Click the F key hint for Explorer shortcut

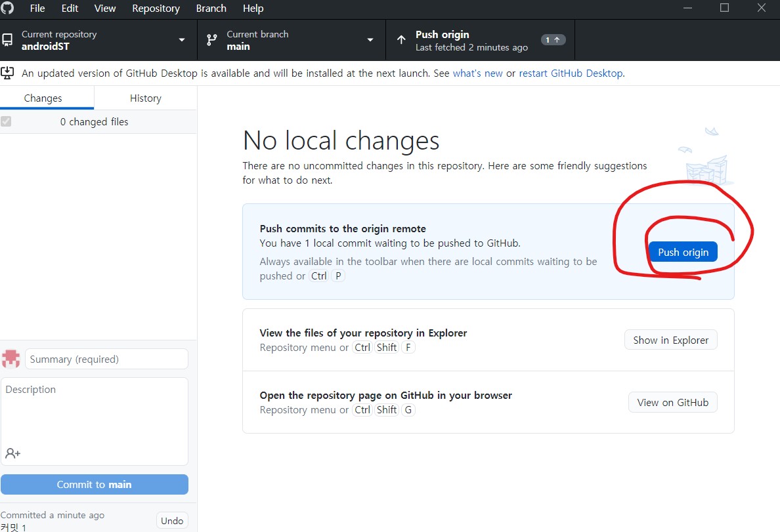408,348
